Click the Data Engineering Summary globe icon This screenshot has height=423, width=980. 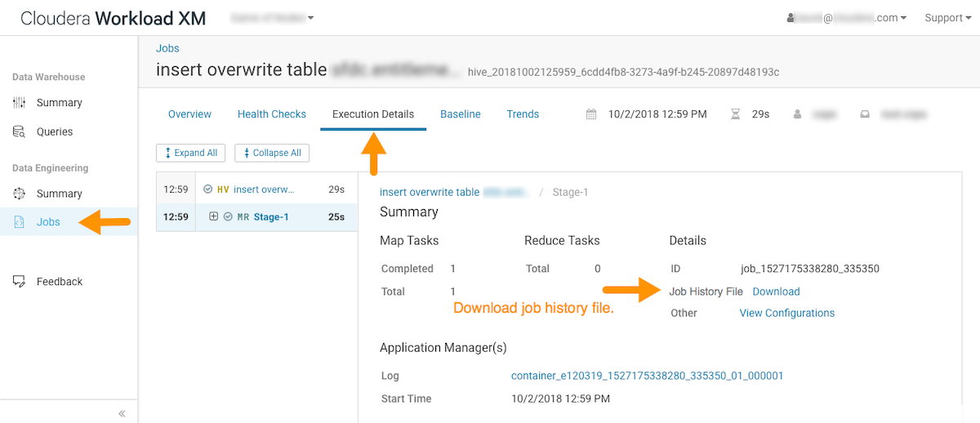point(20,194)
